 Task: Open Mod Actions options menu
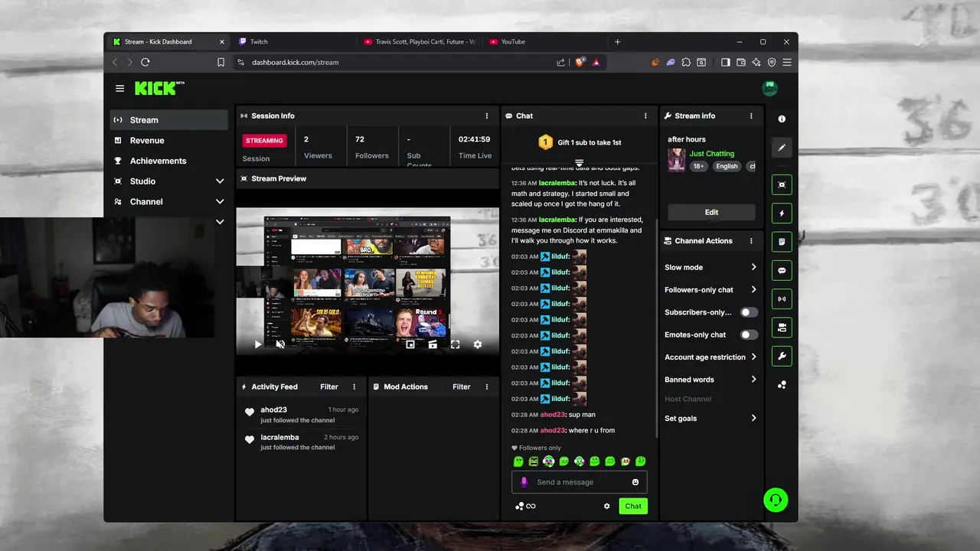coord(487,386)
